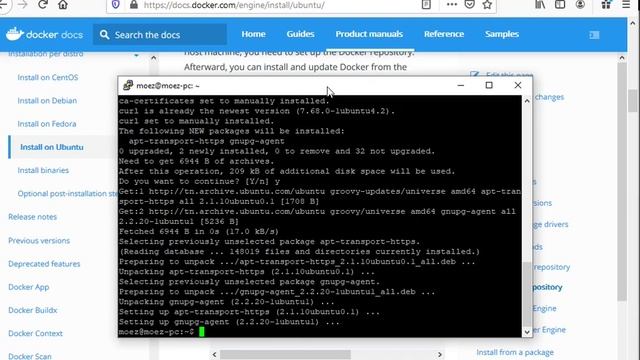Viewport: 640px width, 360px height.
Task: Click the Docker docs whale logo
Action: pos(14,34)
